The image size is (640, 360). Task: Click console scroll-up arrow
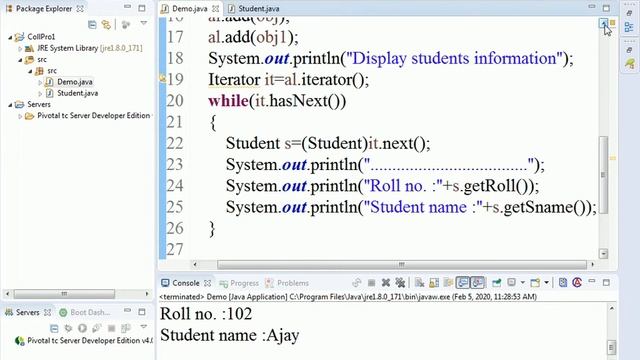(611, 309)
